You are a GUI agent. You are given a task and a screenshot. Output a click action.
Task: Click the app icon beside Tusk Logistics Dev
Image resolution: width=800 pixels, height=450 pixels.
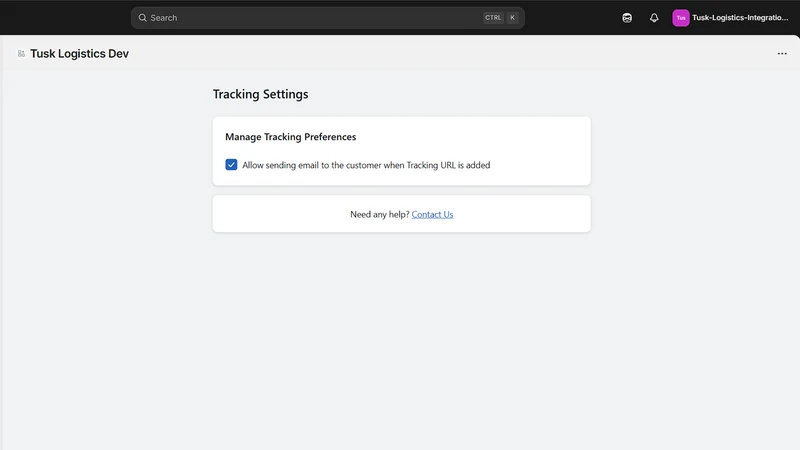point(21,54)
